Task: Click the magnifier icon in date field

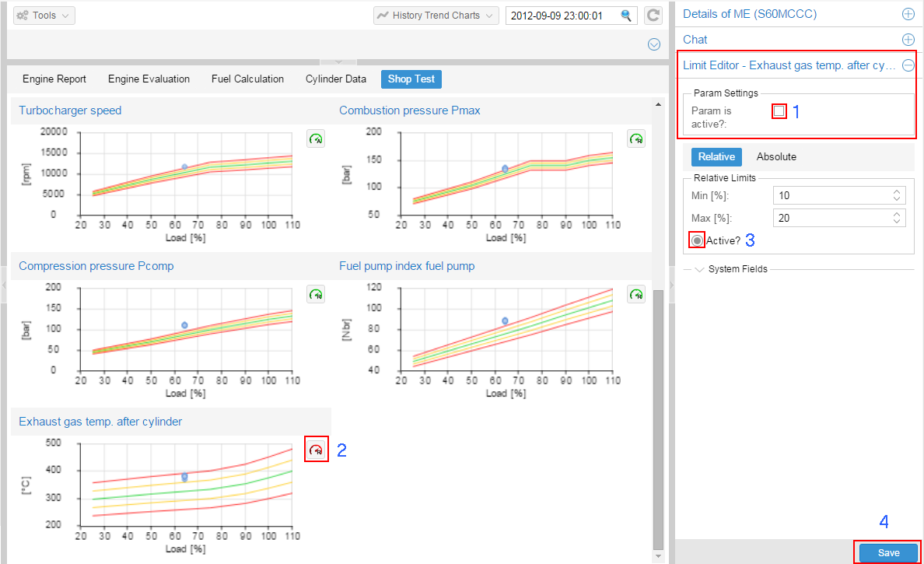Action: click(x=625, y=16)
